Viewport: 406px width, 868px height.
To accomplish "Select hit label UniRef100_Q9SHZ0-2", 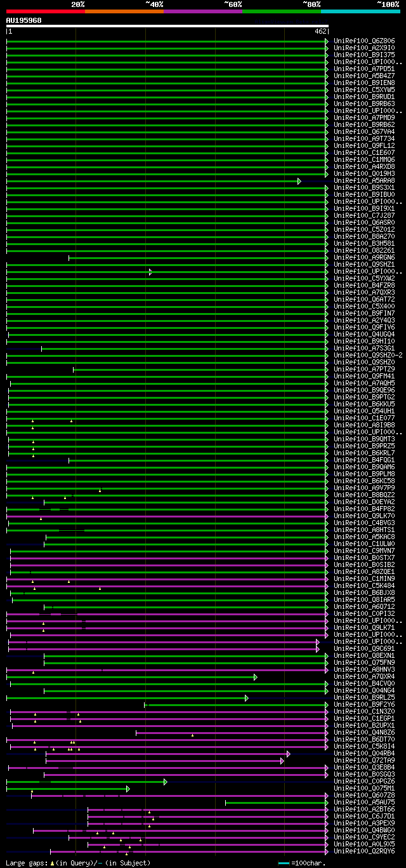I will (368, 355).
